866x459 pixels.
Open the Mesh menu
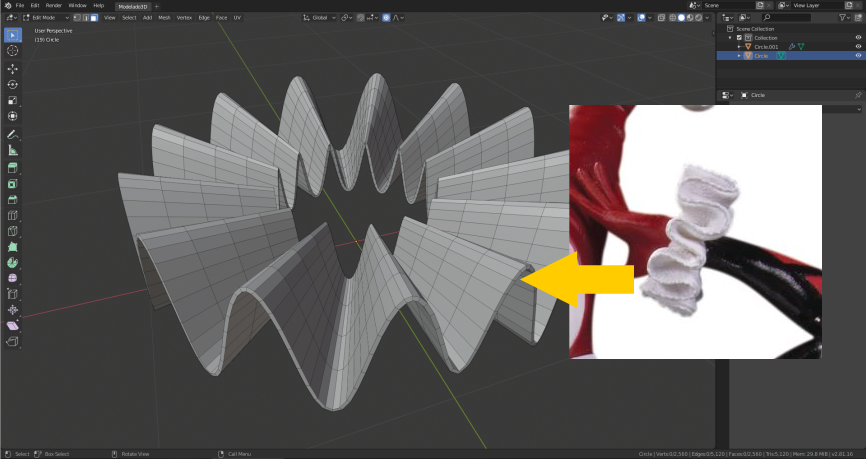(165, 18)
